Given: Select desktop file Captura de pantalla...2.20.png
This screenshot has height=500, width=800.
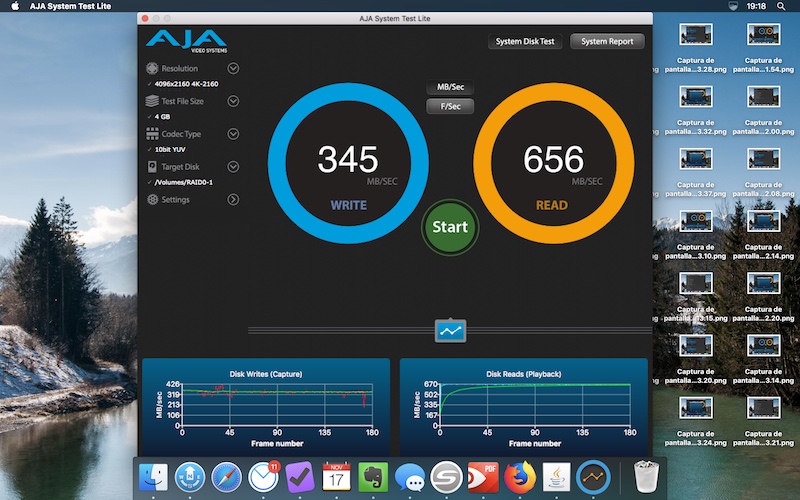Looking at the screenshot, I should (763, 297).
